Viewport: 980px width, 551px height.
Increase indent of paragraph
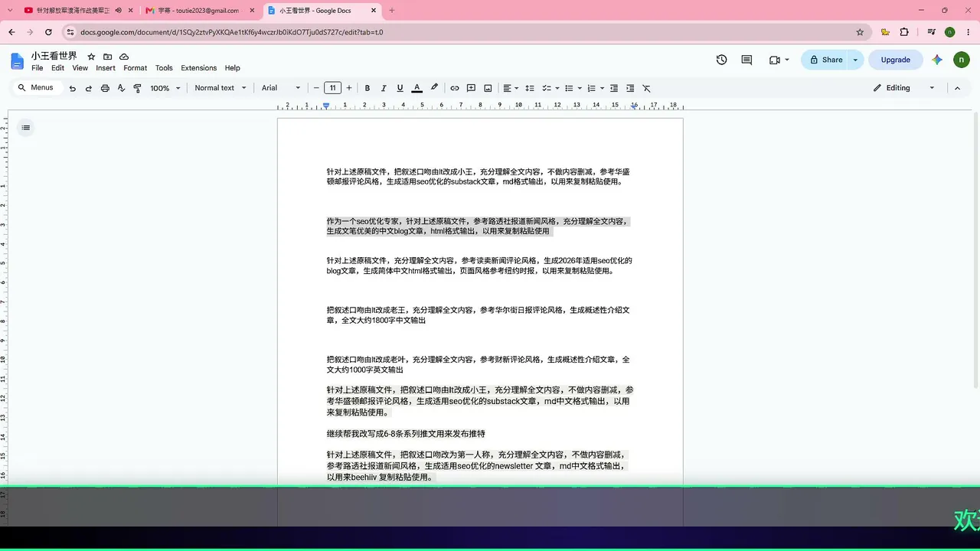[630, 88]
